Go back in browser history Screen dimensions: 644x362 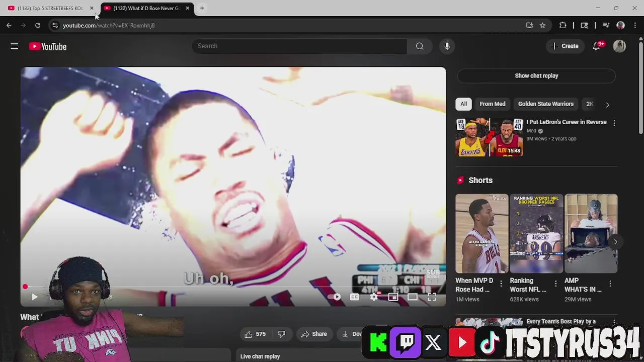(9, 25)
